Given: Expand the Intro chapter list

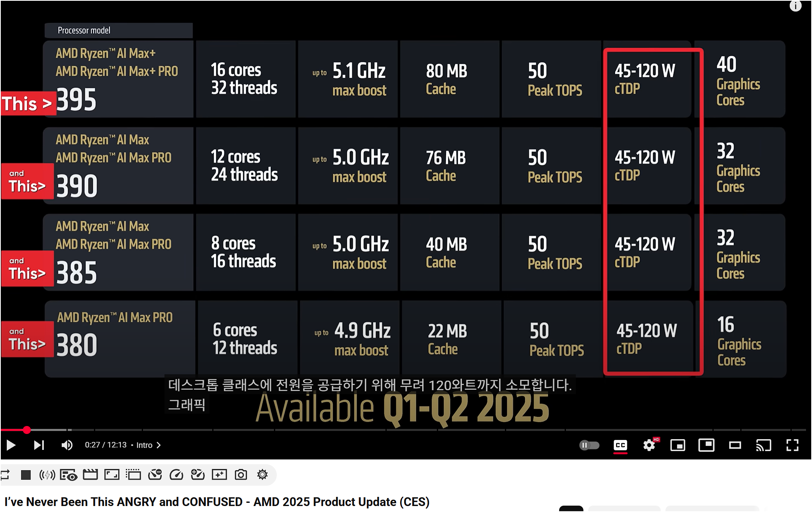Looking at the screenshot, I should tap(149, 445).
